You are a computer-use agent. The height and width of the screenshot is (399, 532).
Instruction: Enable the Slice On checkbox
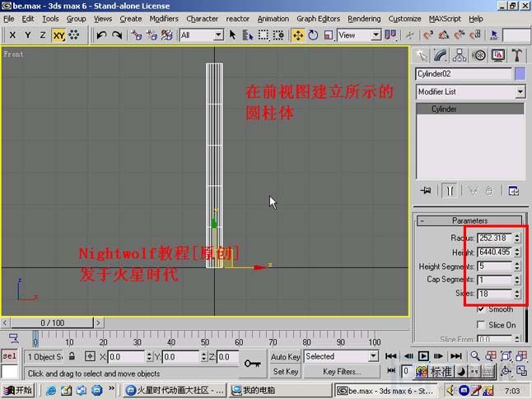(x=480, y=325)
